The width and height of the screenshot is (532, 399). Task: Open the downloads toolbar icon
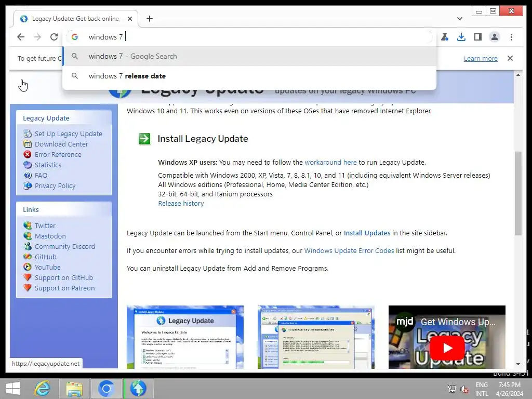point(461,37)
